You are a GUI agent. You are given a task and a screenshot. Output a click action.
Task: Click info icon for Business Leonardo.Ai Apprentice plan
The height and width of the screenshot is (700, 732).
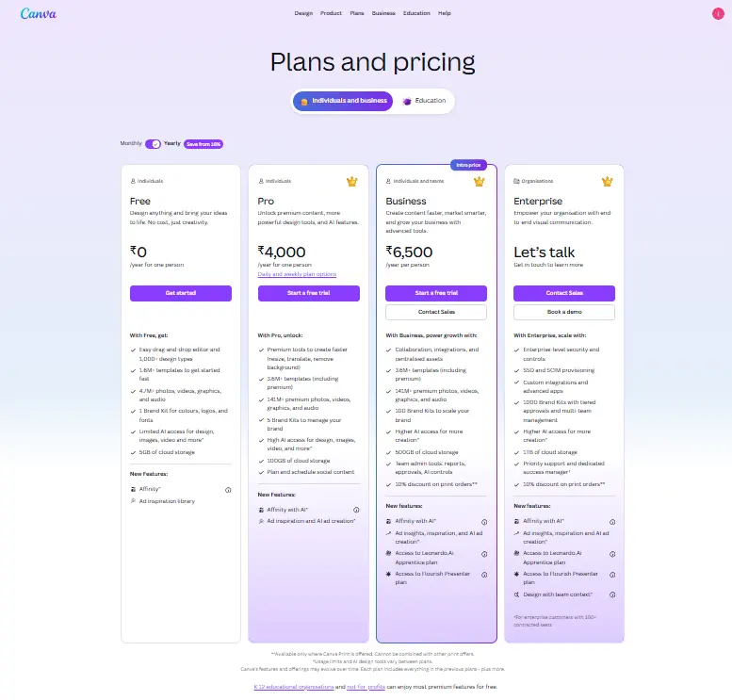483,554
